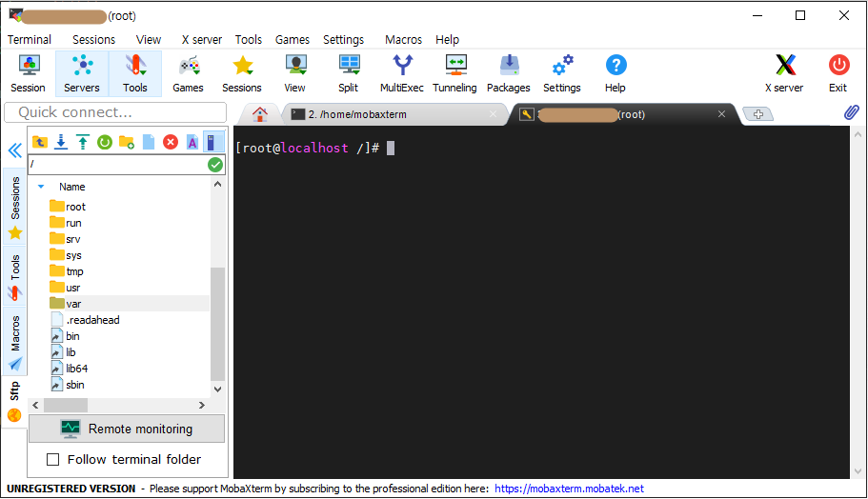Open the View toolbar icon

pos(295,73)
